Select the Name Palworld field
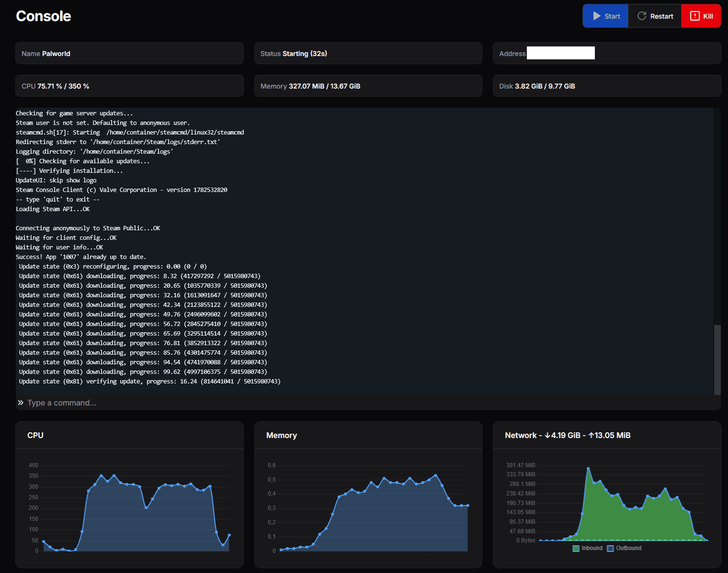This screenshot has height=573, width=728. click(x=129, y=53)
